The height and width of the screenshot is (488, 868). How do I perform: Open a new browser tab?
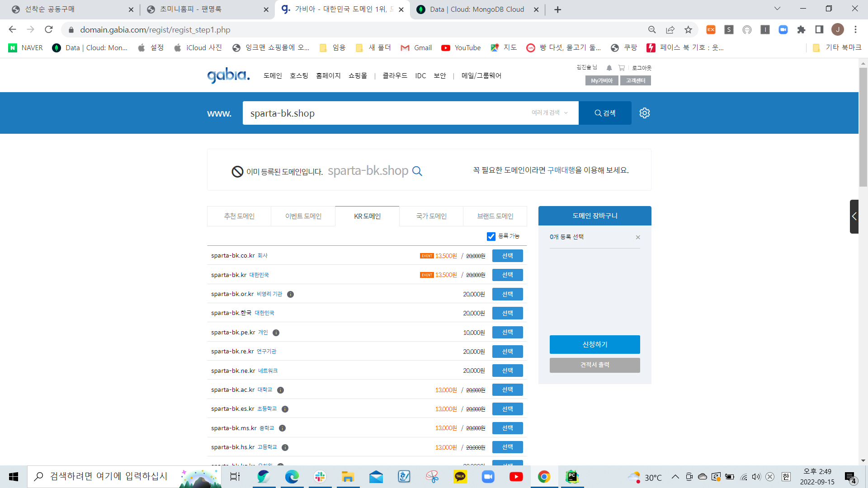coord(558,9)
